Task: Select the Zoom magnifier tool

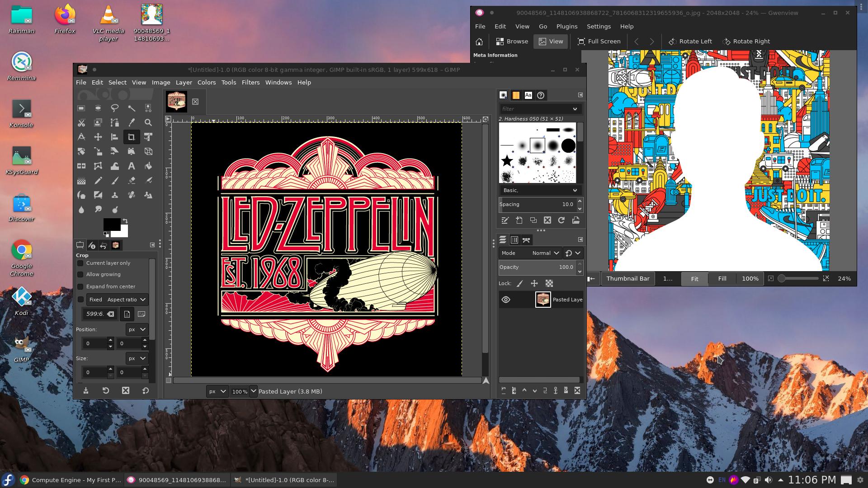Action: click(x=148, y=122)
